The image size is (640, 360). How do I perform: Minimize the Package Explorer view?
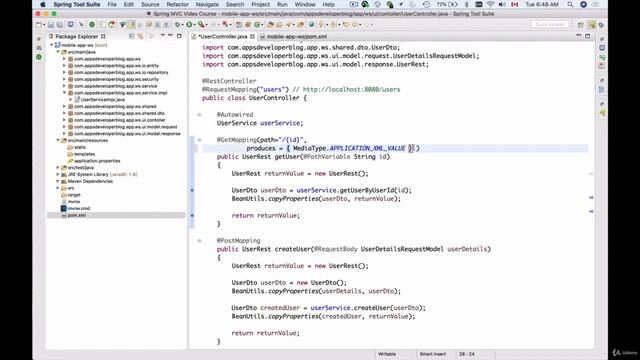(x=171, y=36)
